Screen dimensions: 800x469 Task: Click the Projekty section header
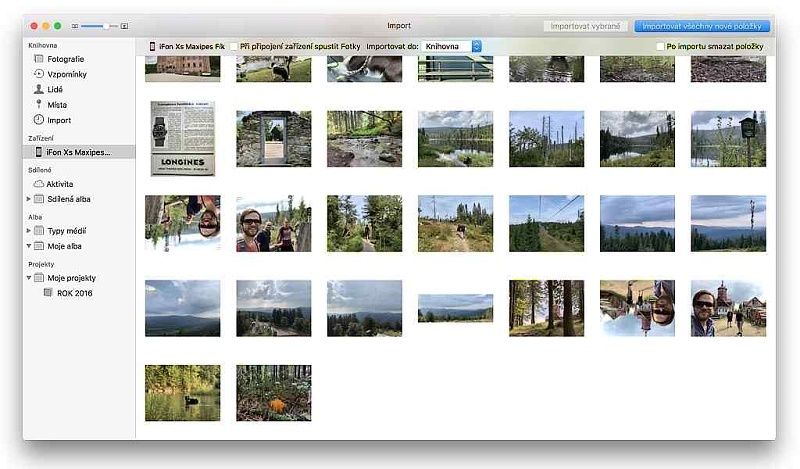point(41,264)
